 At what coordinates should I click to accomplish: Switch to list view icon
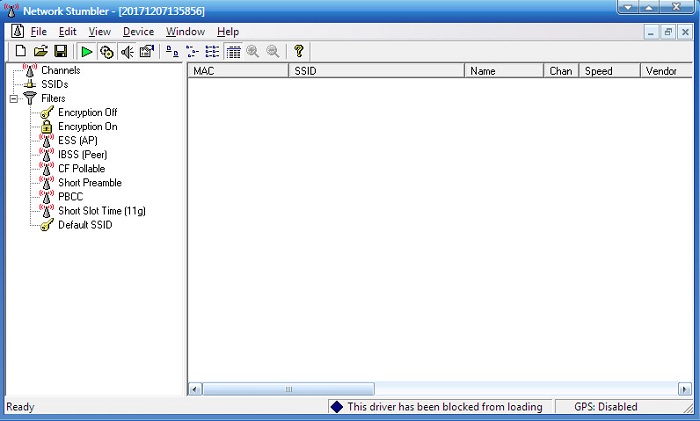[x=212, y=52]
